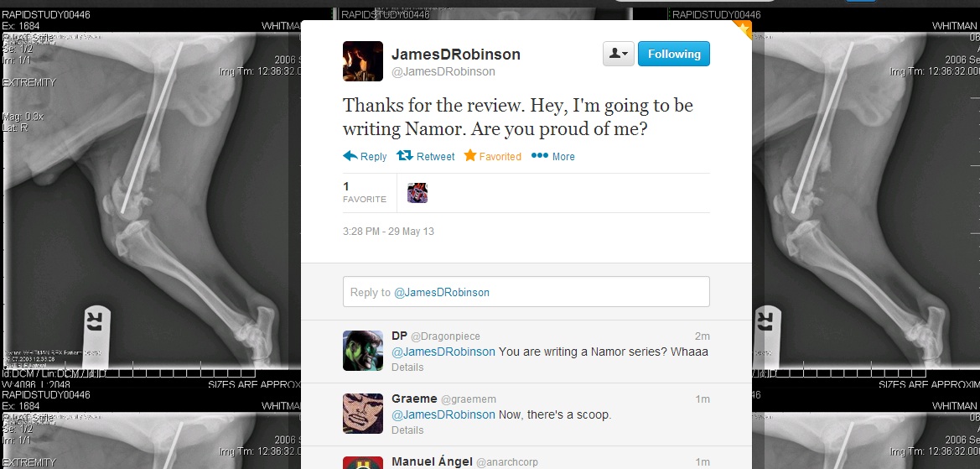Click the Favorited text link
This screenshot has height=469, width=980.
pyautogui.click(x=500, y=156)
